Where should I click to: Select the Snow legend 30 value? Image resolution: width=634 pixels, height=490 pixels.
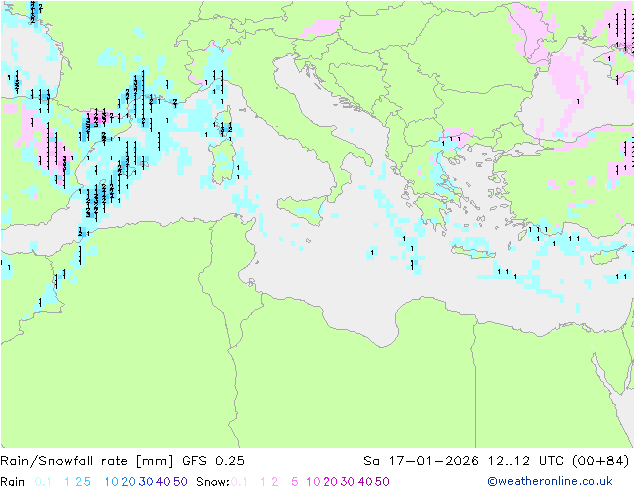(x=348, y=482)
